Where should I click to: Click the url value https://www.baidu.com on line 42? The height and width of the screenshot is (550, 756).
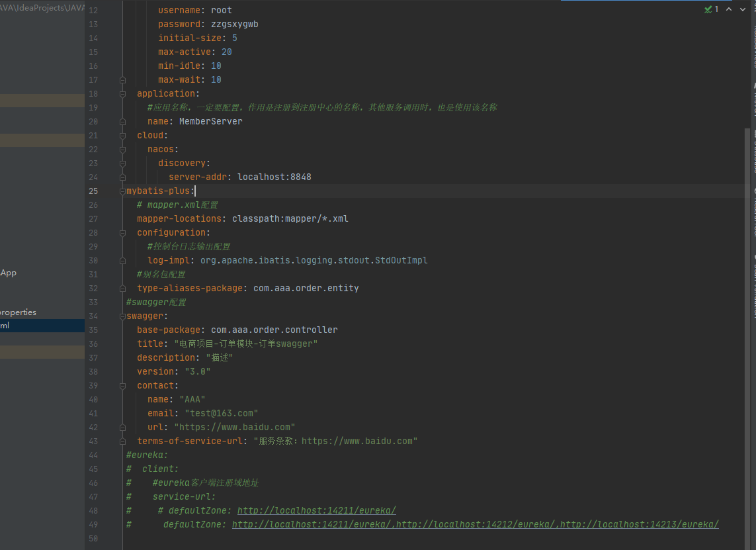pyautogui.click(x=234, y=428)
